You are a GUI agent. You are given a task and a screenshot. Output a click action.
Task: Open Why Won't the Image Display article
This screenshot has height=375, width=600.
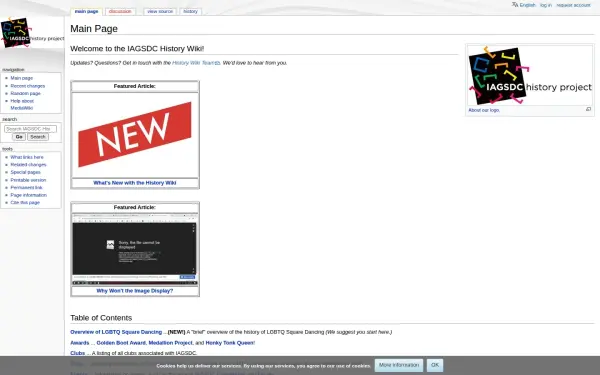(x=135, y=291)
